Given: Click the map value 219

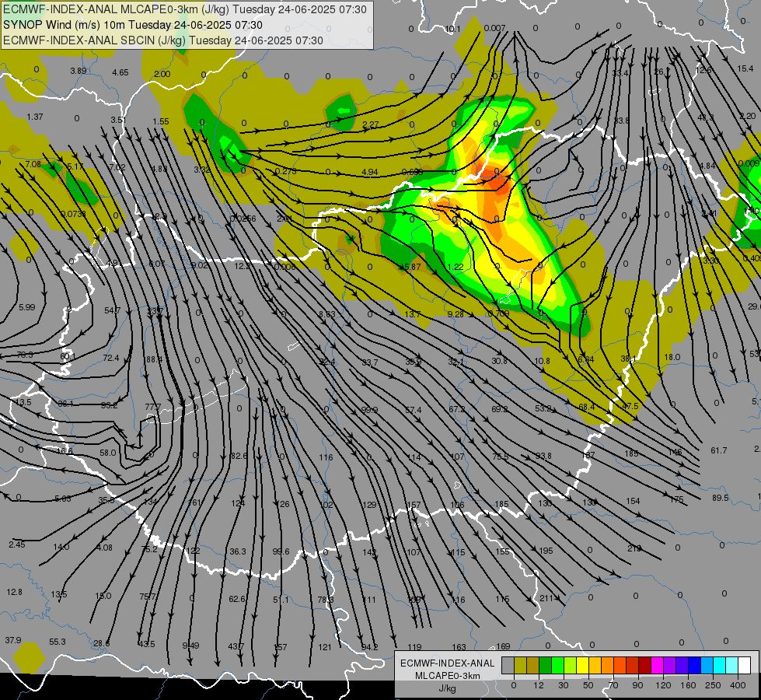Looking at the screenshot, I should (x=634, y=548).
